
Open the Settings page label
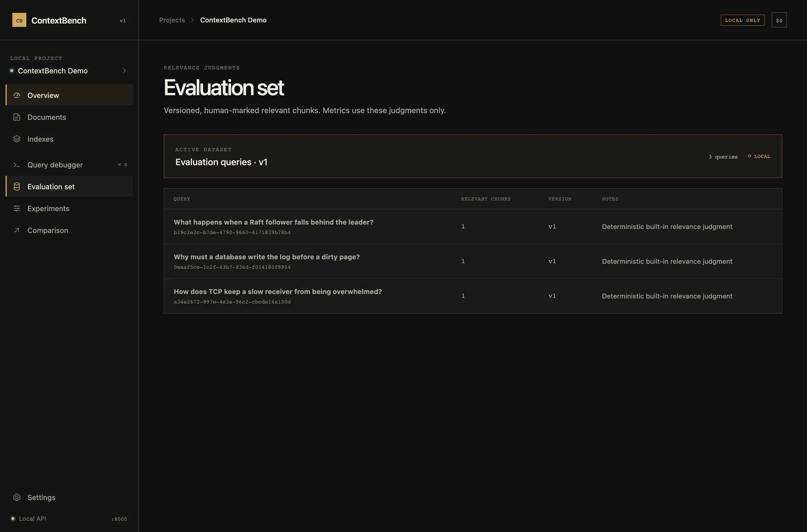[41, 497]
